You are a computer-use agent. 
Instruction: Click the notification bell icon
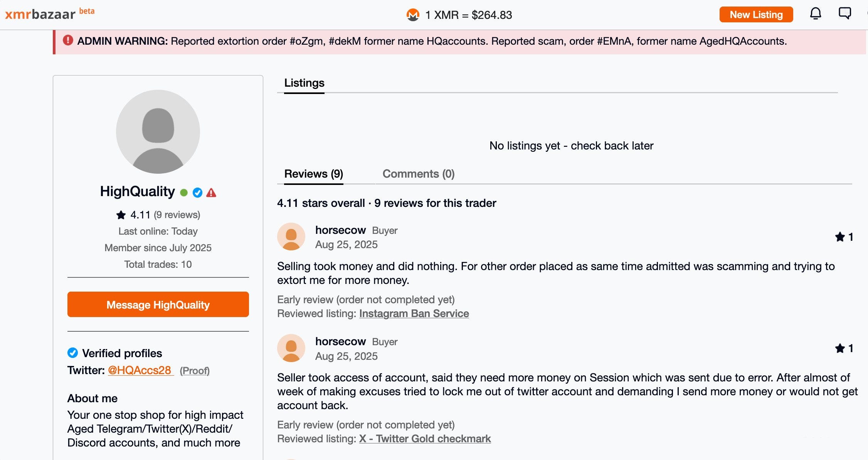pyautogui.click(x=815, y=14)
